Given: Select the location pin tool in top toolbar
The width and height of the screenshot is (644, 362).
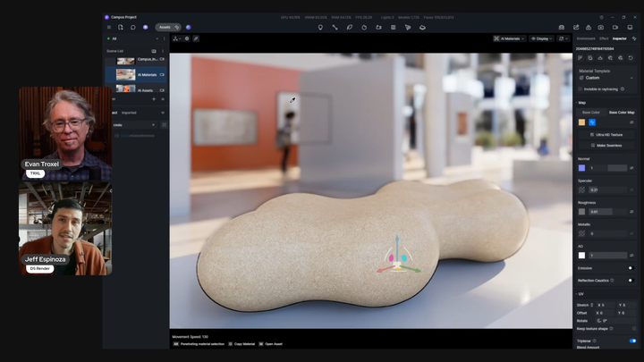Looking at the screenshot, I should (320, 28).
